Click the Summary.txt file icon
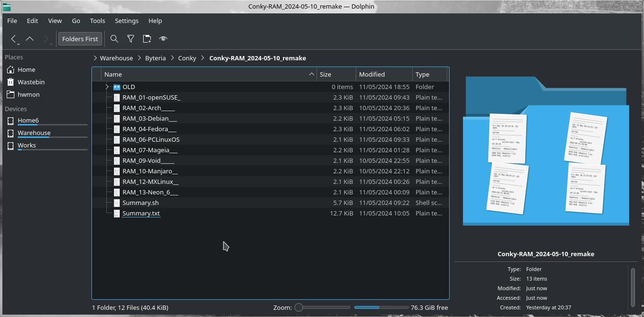 click(x=116, y=213)
